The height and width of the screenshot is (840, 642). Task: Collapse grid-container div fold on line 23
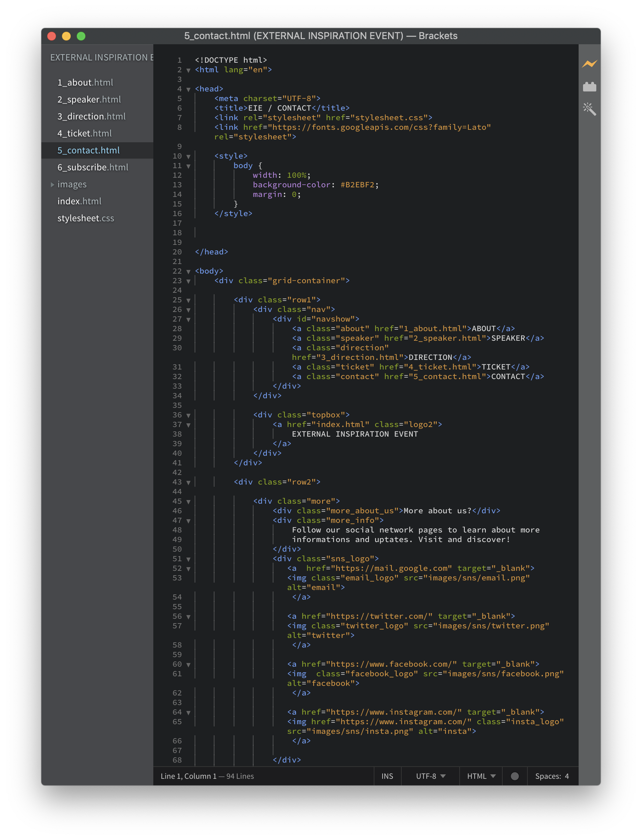pos(188,281)
